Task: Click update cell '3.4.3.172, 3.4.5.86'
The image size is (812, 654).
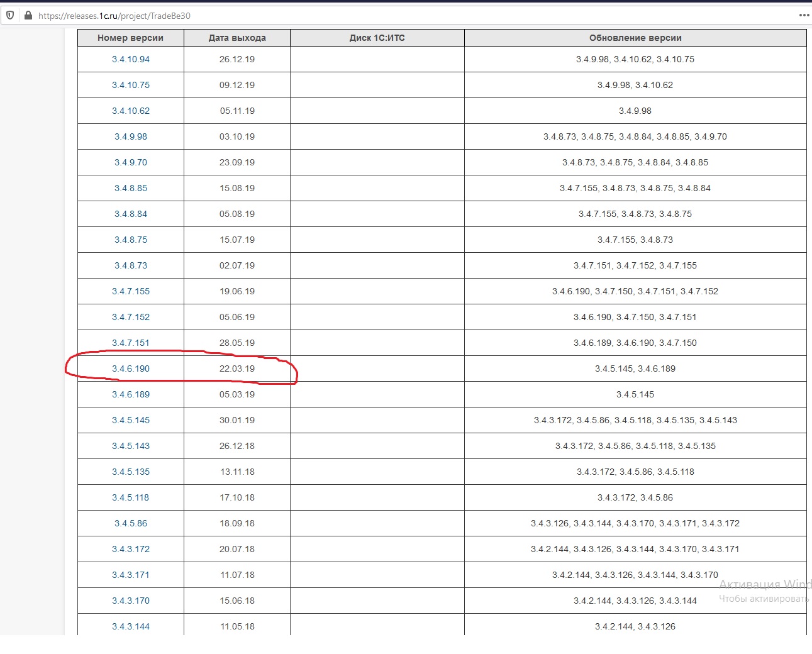Action: [635, 497]
